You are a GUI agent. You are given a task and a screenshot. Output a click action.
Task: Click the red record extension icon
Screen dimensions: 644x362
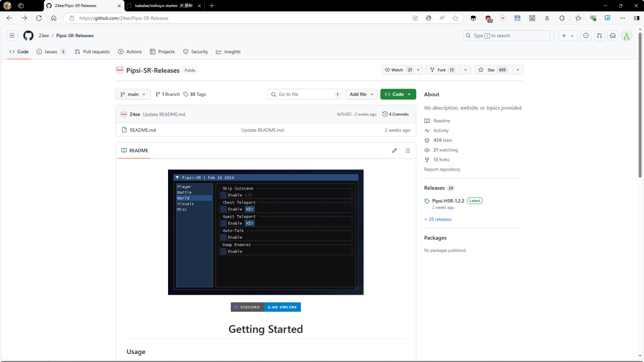pyautogui.click(x=503, y=18)
